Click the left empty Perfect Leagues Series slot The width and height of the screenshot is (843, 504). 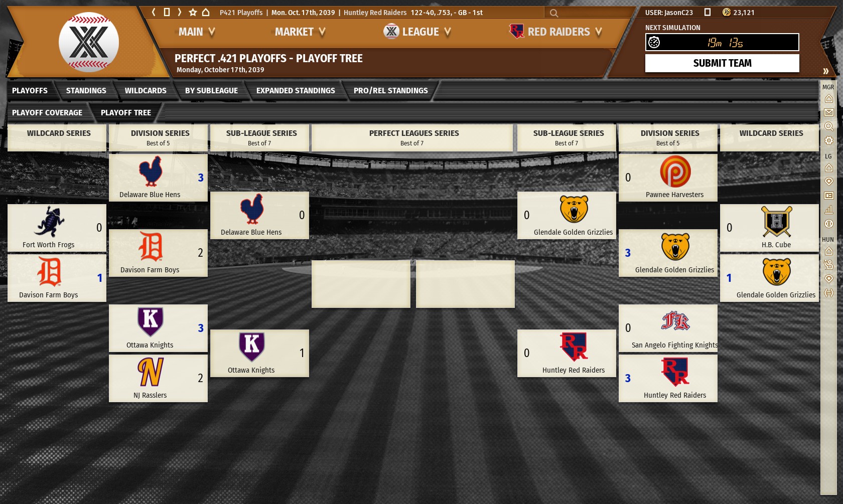[361, 284]
